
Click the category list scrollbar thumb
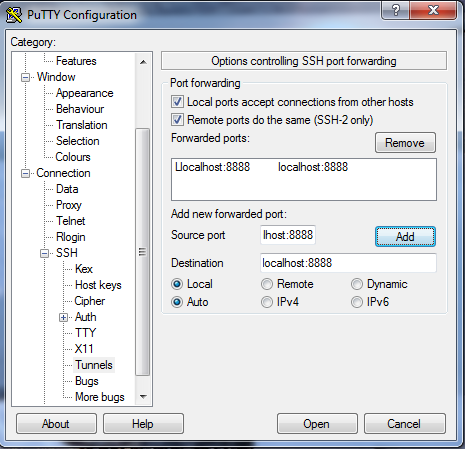pos(143,252)
